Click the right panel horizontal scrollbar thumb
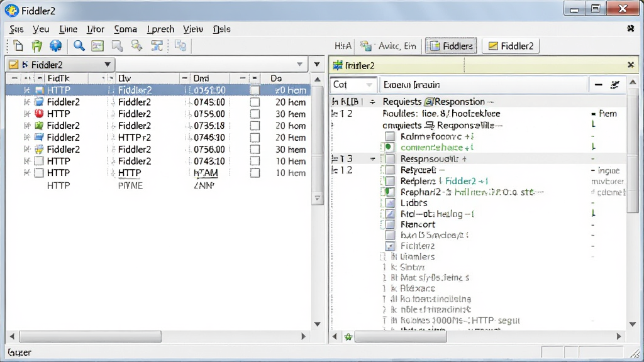This screenshot has height=362, width=644. 401,337
